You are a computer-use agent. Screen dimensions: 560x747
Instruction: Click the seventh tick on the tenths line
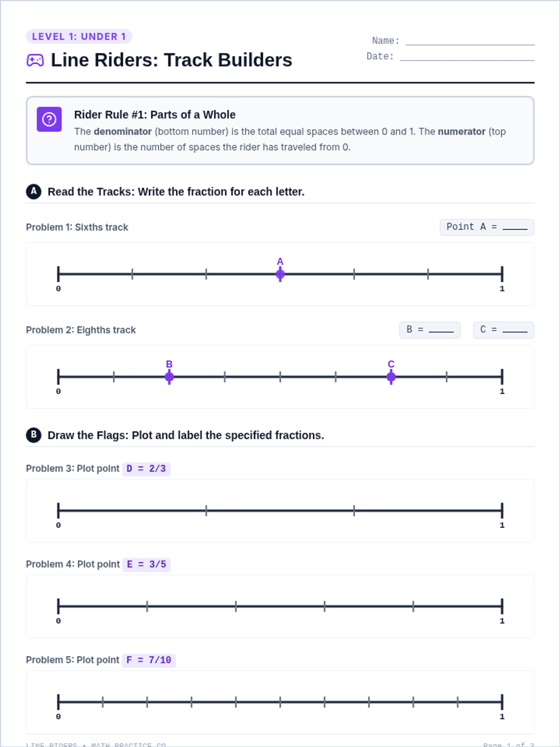click(369, 702)
